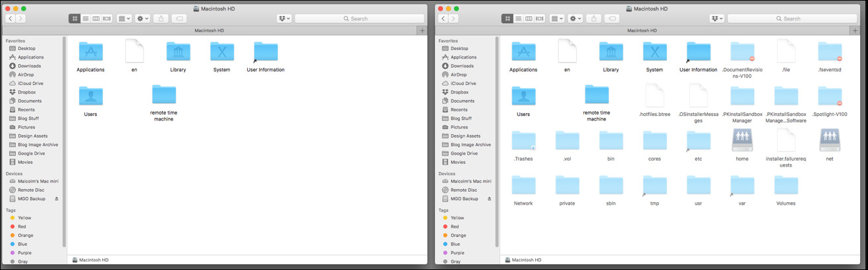
Task: Select remote time machine folder in left window
Action: pos(163,95)
